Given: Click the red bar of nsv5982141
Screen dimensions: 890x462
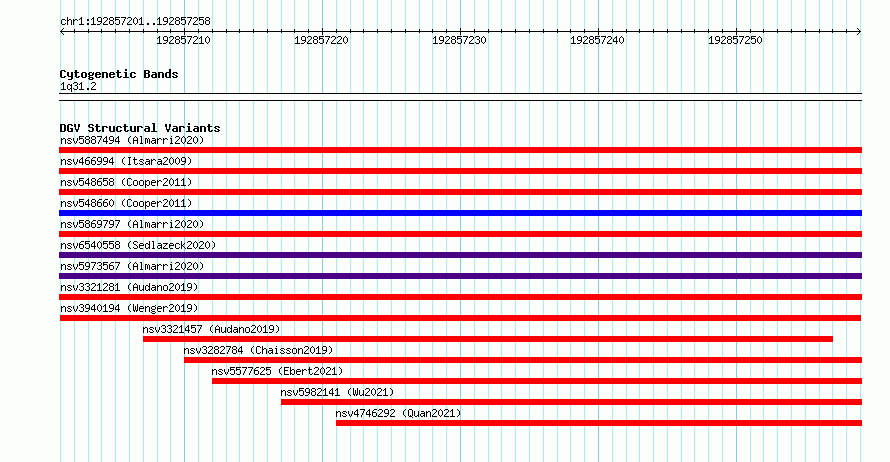Looking at the screenshot, I should point(572,402).
